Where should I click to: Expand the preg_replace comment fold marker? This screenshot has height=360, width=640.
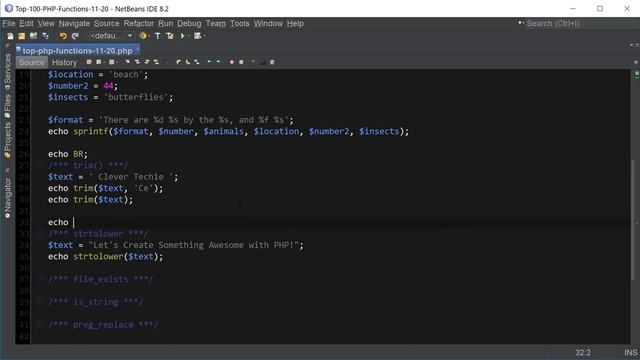40,325
